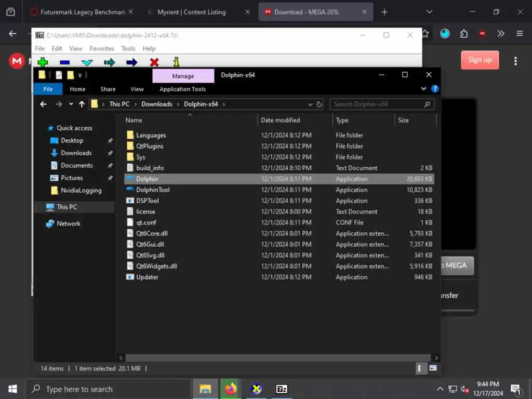Image resolution: width=532 pixels, height=399 pixels.
Task: Select the DSPTool application
Action: point(147,201)
